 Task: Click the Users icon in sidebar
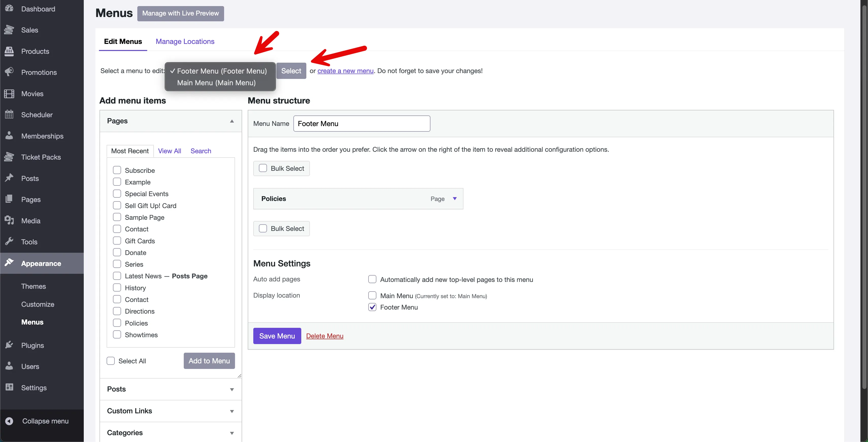pos(9,366)
